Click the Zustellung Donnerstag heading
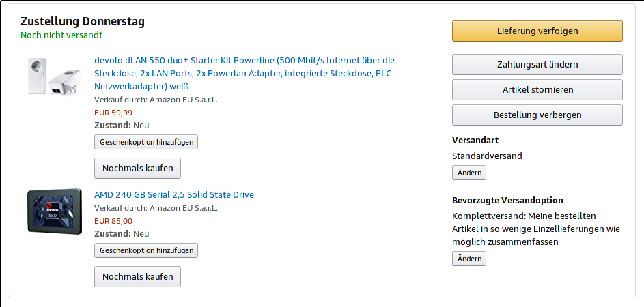 [83, 21]
